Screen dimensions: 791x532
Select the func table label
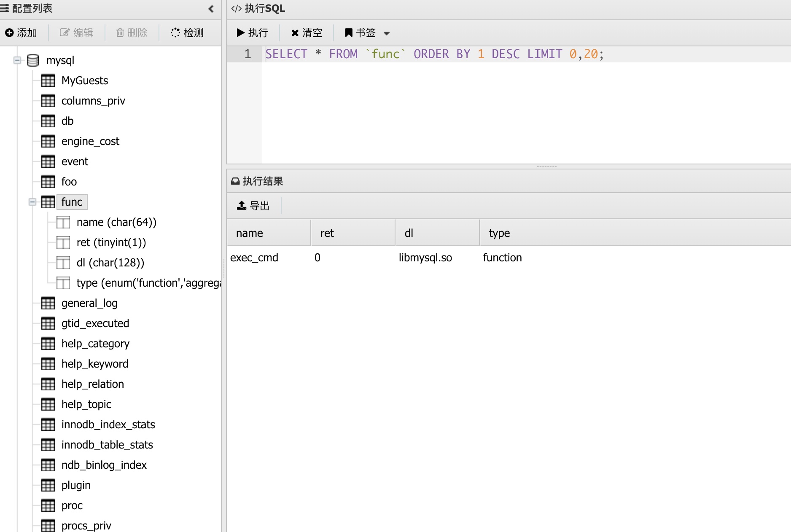coord(72,202)
